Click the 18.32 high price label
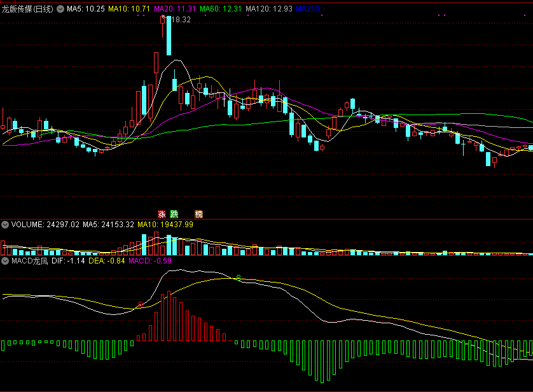533x392 pixels. click(181, 20)
